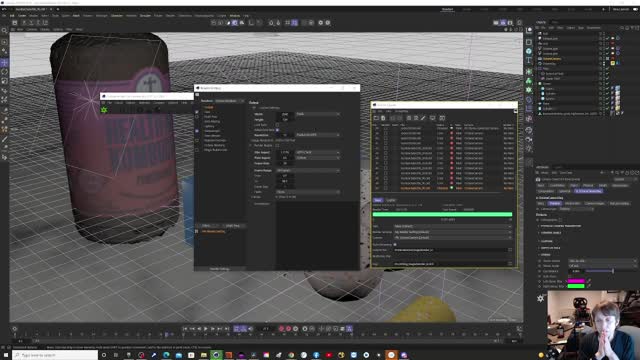Select Anti-Aliasing in Render Settings list
Screen dimensions: 640x360
pyautogui.click(x=212, y=122)
